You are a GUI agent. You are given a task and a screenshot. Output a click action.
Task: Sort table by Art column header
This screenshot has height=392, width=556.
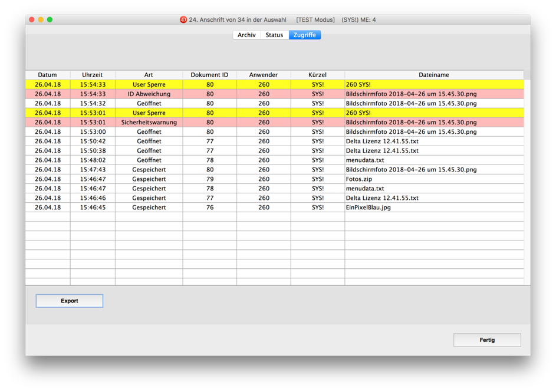(x=149, y=75)
